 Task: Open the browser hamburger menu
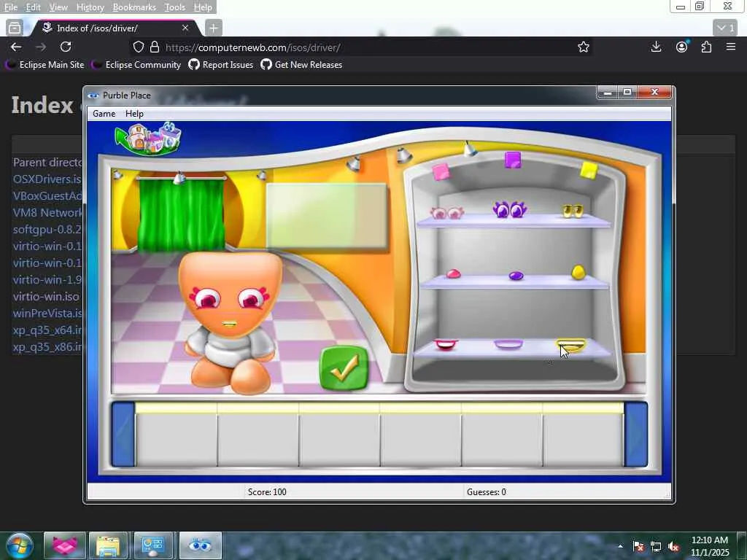coord(731,47)
